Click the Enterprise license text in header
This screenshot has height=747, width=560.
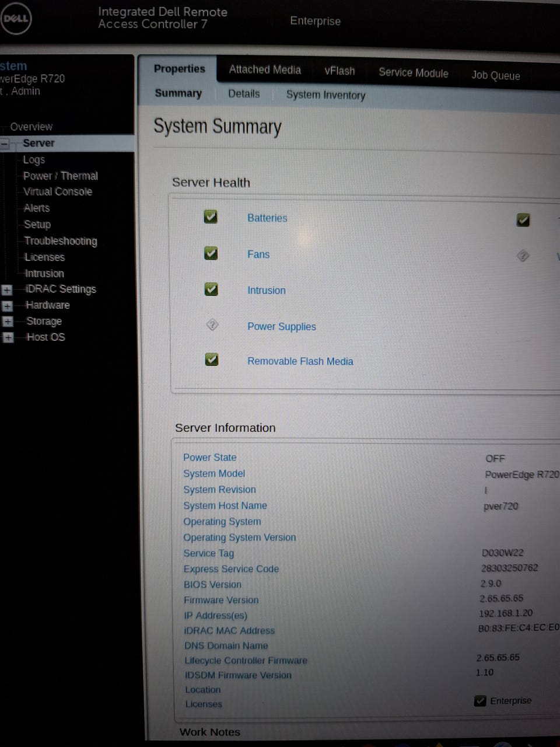(x=315, y=21)
